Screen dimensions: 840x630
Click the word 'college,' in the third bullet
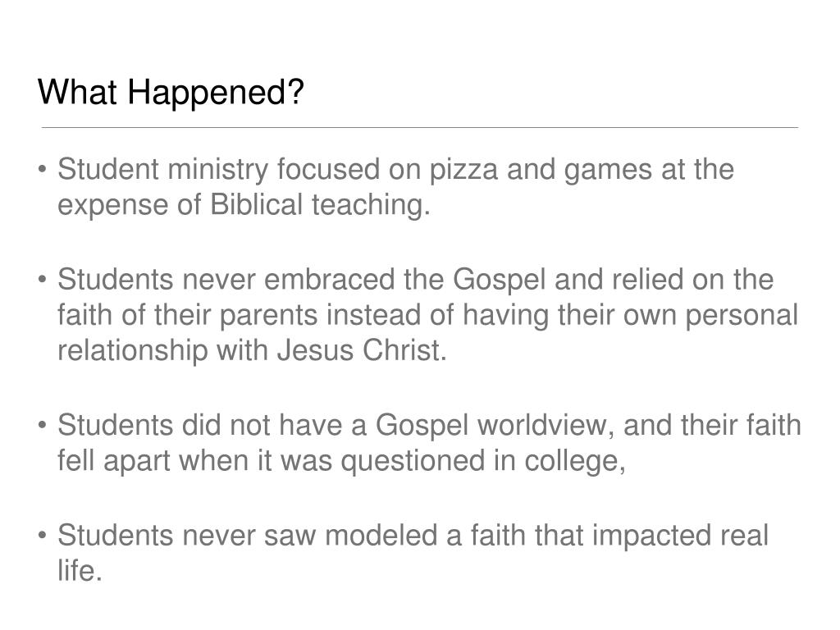click(x=575, y=463)
